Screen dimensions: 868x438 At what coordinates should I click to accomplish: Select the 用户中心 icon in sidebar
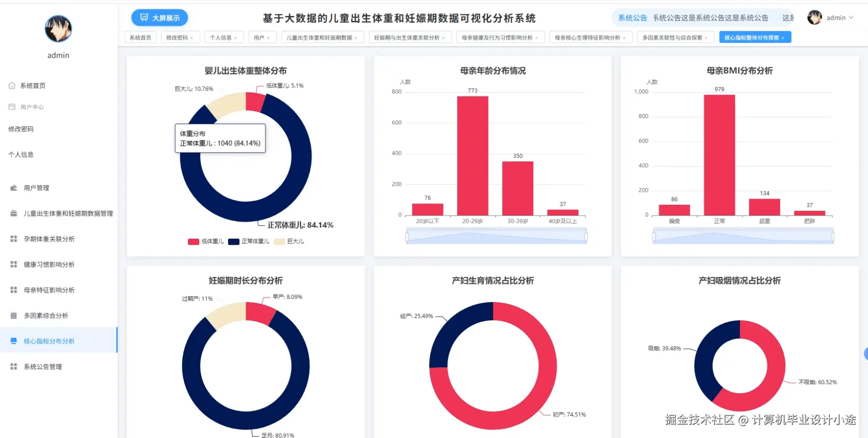[13, 107]
